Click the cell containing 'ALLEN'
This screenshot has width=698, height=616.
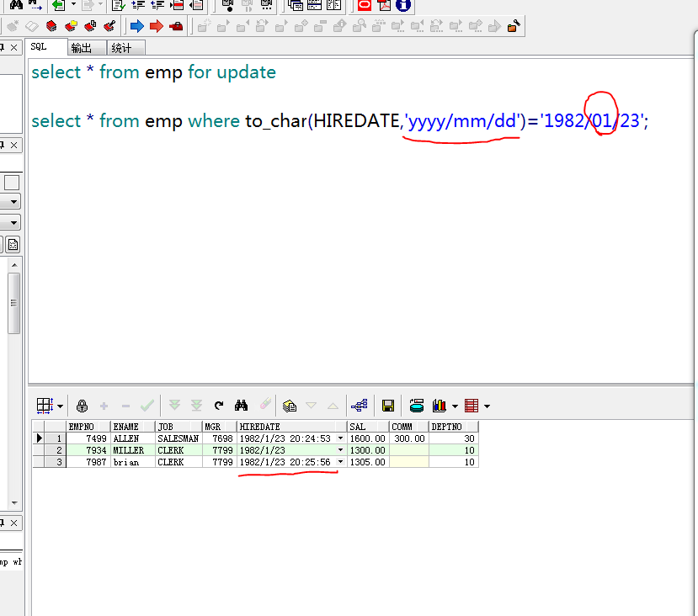point(133,438)
